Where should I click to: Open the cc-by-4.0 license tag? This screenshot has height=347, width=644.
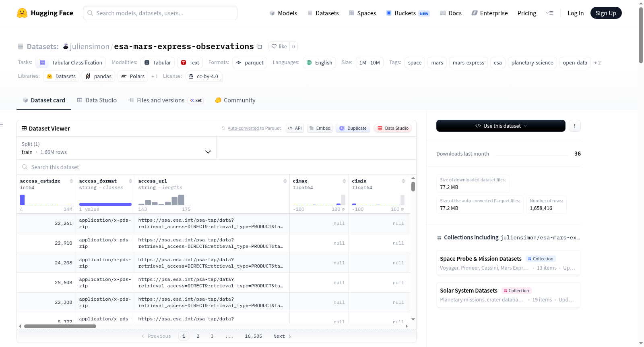click(x=204, y=76)
